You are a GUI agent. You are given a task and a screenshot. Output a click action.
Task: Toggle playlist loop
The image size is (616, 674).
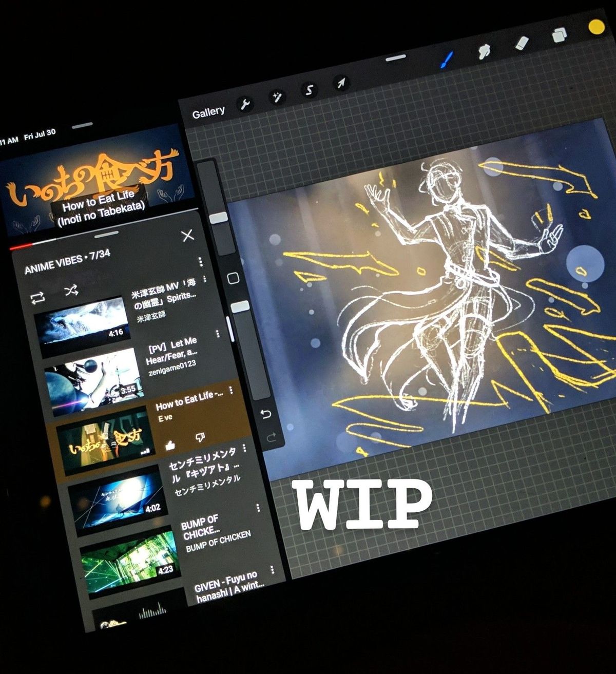tap(37, 298)
